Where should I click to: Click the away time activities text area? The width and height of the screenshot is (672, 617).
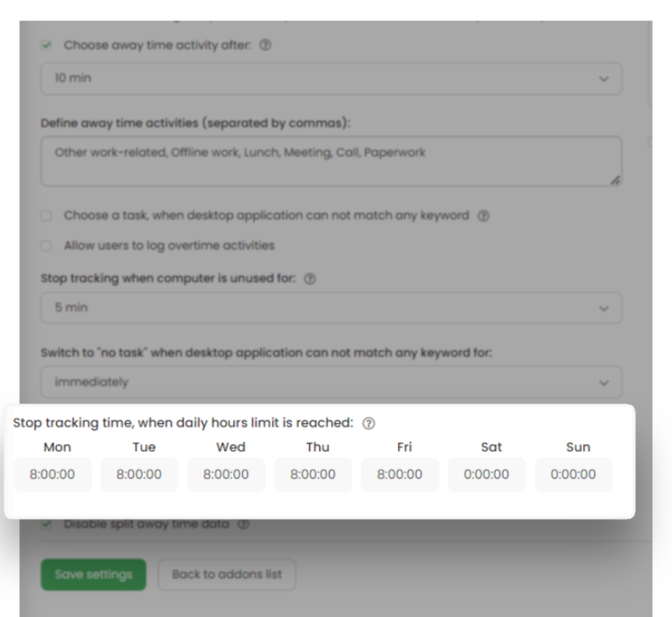coord(331,161)
